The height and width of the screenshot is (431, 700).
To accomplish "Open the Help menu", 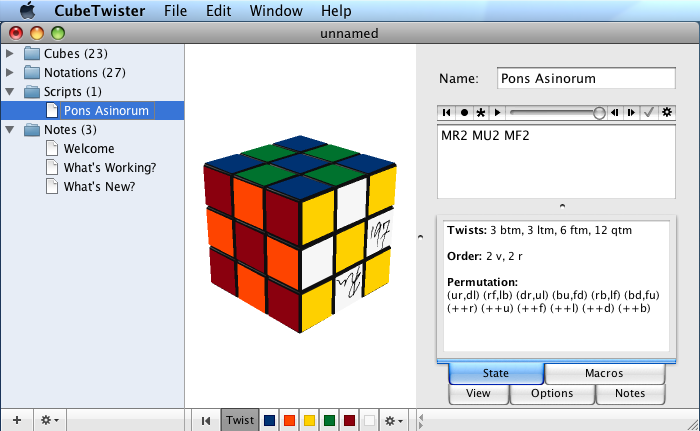I will 336,11.
